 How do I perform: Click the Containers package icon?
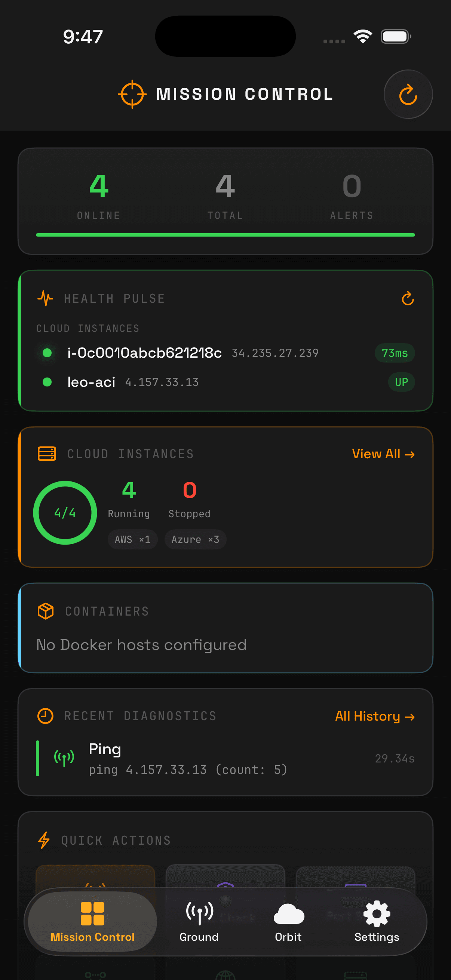[46, 611]
